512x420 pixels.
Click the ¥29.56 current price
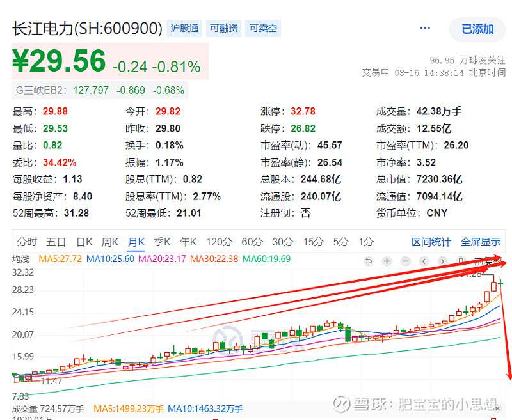pyautogui.click(x=59, y=61)
